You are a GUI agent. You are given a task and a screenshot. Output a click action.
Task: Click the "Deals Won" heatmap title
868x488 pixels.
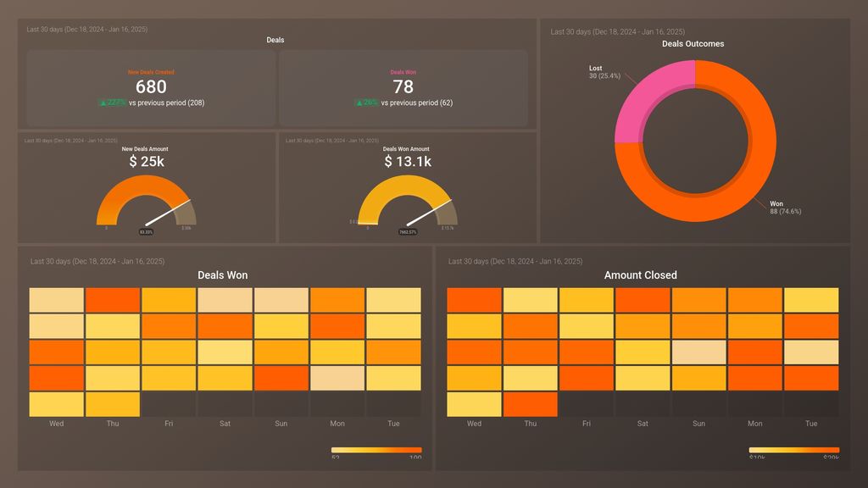(223, 275)
